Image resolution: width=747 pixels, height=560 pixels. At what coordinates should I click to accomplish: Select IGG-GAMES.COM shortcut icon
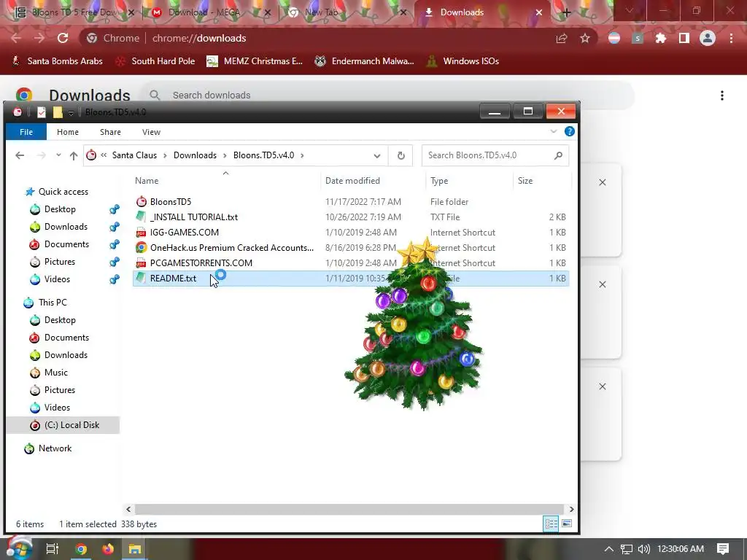141,233
